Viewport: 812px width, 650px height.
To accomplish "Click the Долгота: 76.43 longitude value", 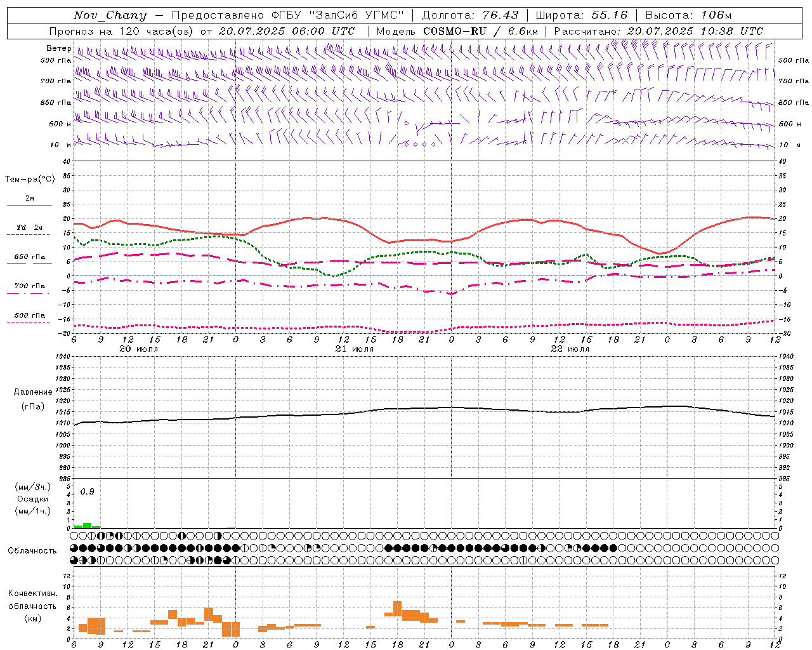I will click(x=470, y=15).
